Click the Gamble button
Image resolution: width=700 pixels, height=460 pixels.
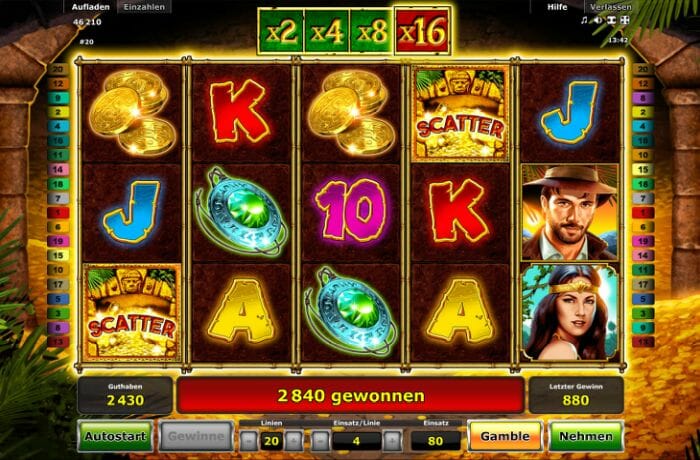coord(505,436)
